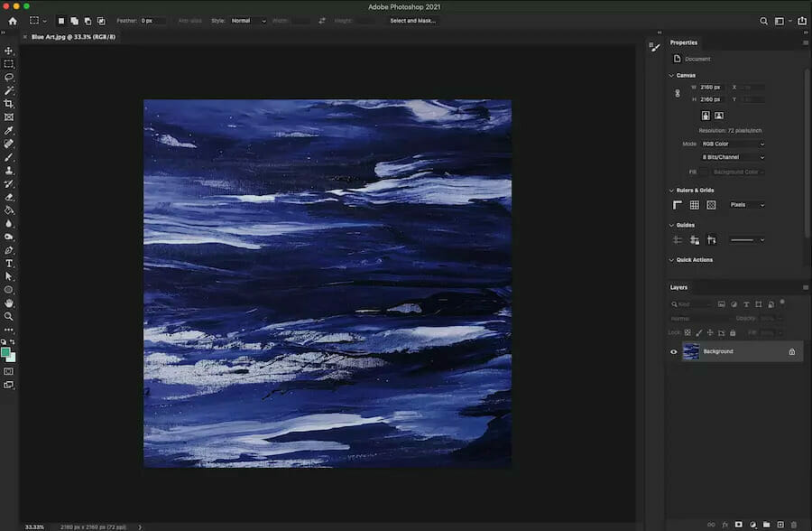812x531 pixels.
Task: Pick the Eyedropper tool
Action: click(x=9, y=132)
